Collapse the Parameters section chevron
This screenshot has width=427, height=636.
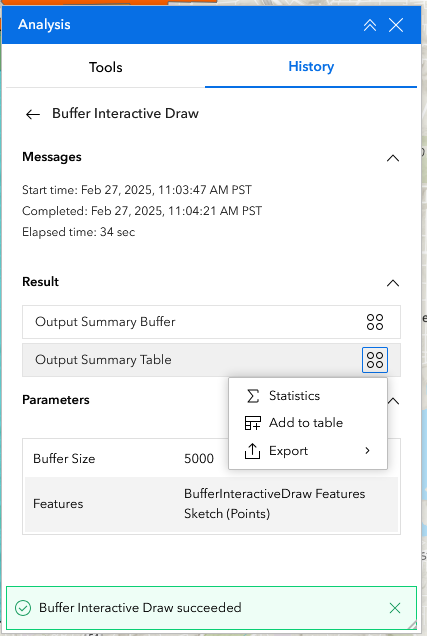point(394,401)
